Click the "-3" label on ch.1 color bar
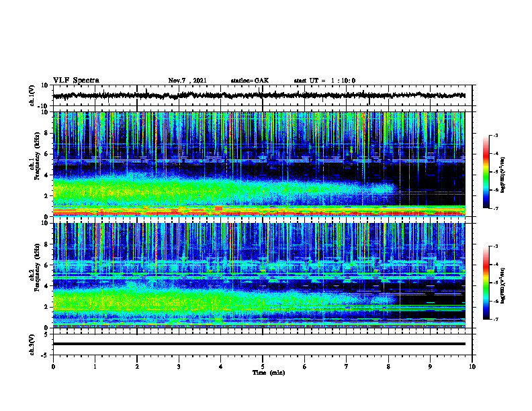532x411 pixels. pyautogui.click(x=496, y=135)
